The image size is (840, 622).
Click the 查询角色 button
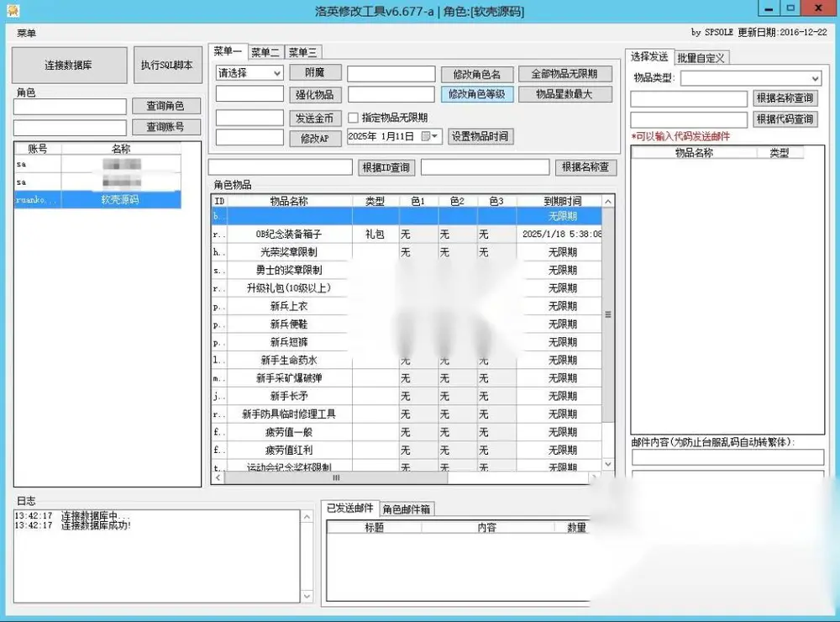pos(166,106)
